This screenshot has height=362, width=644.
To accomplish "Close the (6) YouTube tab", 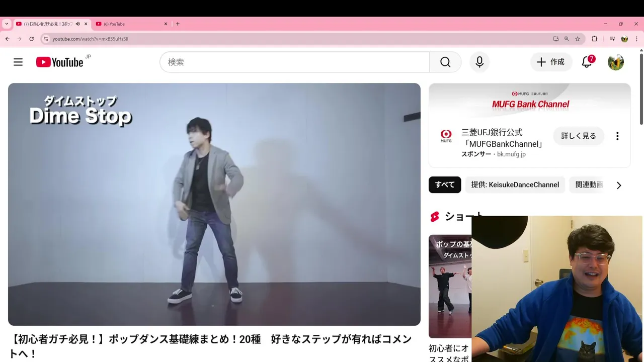I will (166, 24).
